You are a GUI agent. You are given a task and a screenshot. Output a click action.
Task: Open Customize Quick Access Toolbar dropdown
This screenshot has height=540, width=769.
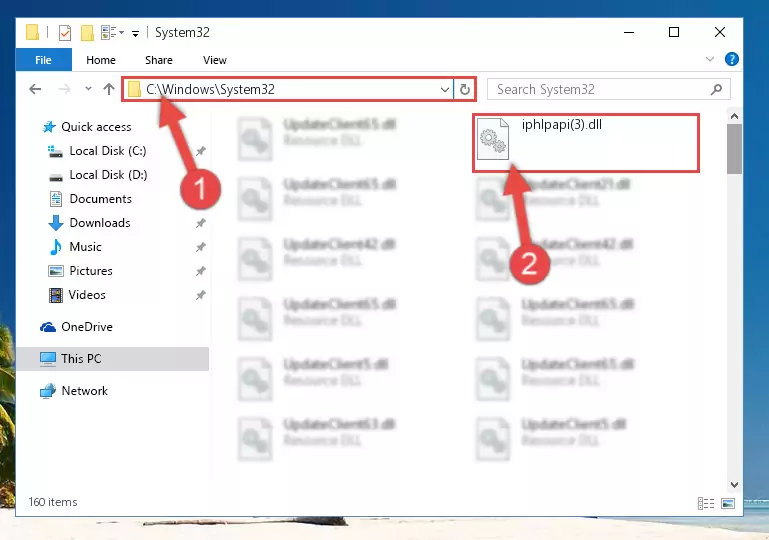135,34
